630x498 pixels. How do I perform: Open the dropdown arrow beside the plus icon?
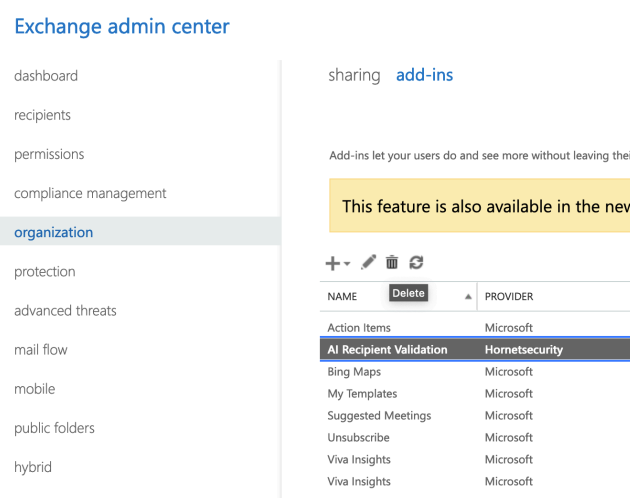347,264
